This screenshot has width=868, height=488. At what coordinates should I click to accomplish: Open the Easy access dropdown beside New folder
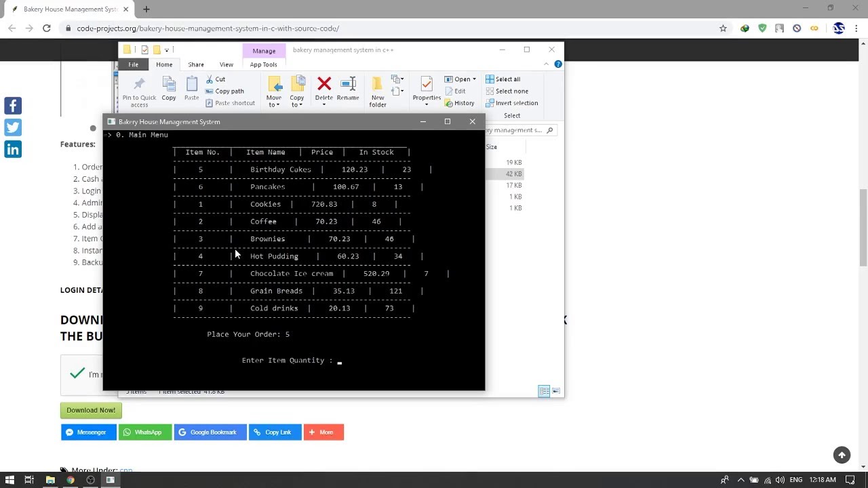[x=397, y=91]
